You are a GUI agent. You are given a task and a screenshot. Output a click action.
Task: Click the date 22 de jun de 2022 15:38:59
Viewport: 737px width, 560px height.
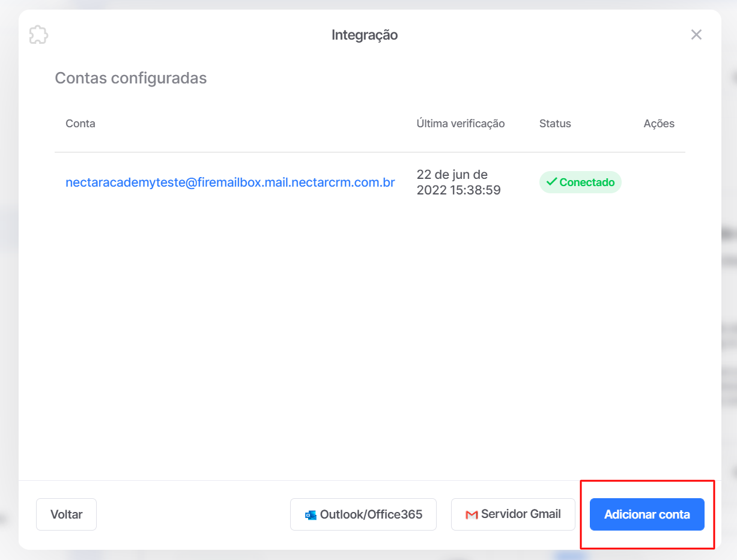459,182
